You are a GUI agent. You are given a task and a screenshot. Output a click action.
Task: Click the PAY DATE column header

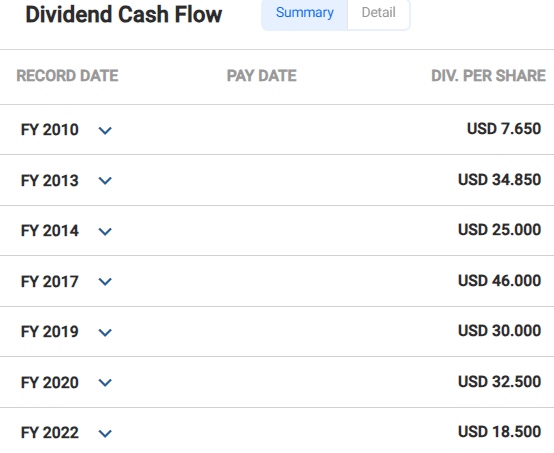coord(261,76)
